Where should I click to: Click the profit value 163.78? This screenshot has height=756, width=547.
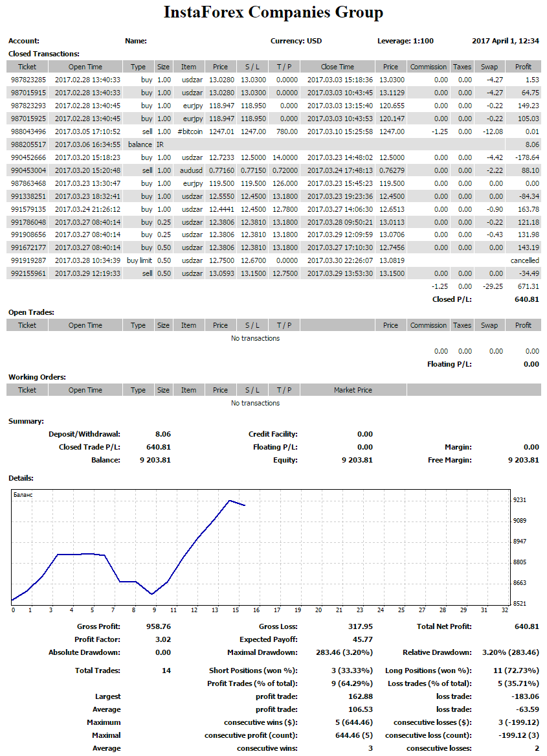click(x=528, y=209)
